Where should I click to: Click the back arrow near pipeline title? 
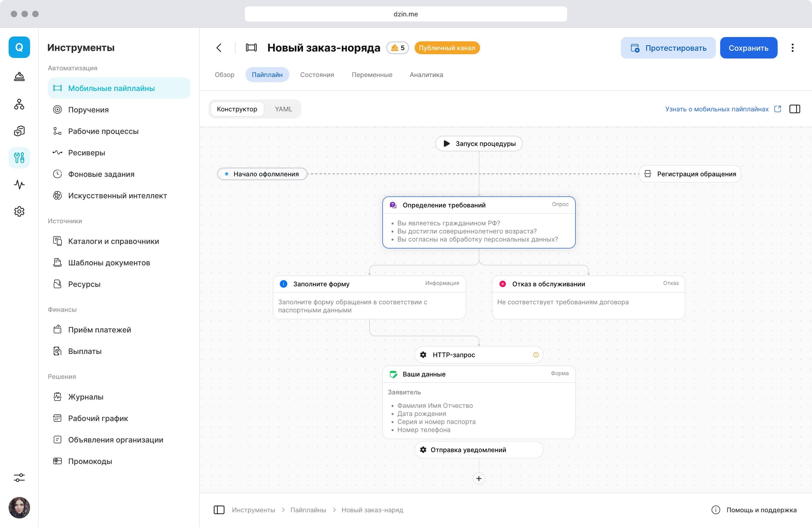coord(219,48)
